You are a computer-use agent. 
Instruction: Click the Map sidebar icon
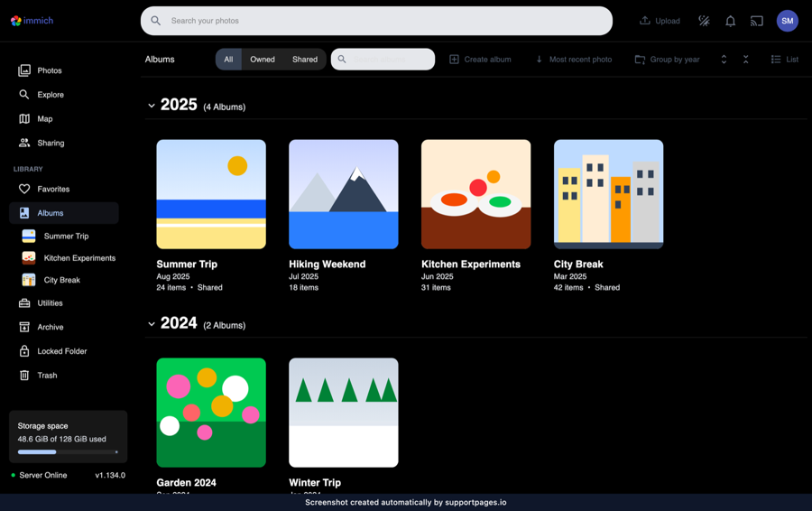coord(24,118)
